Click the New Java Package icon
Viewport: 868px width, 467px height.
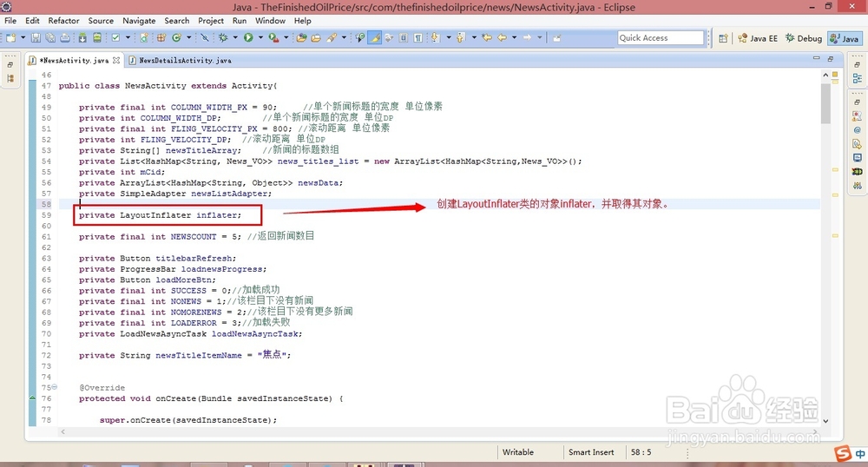161,37
